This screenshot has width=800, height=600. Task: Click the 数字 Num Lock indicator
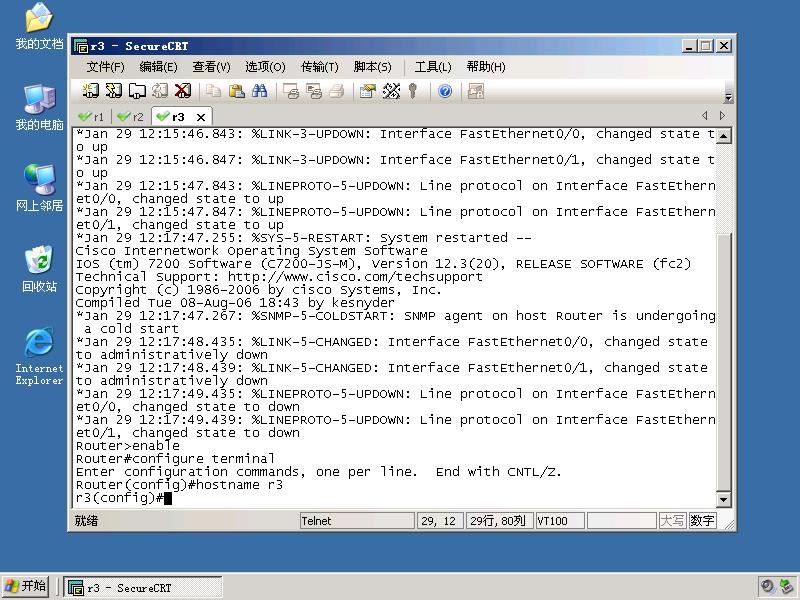(702, 521)
